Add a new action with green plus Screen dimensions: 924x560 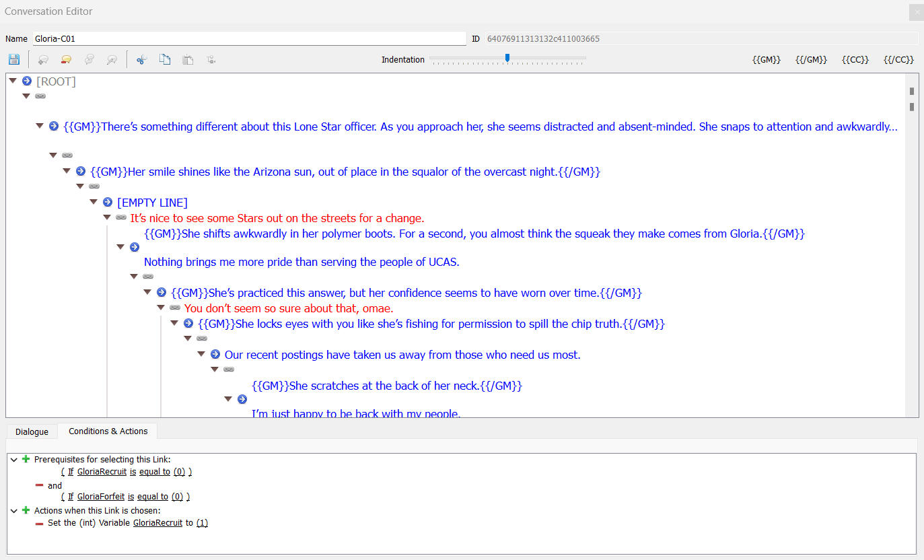click(26, 510)
